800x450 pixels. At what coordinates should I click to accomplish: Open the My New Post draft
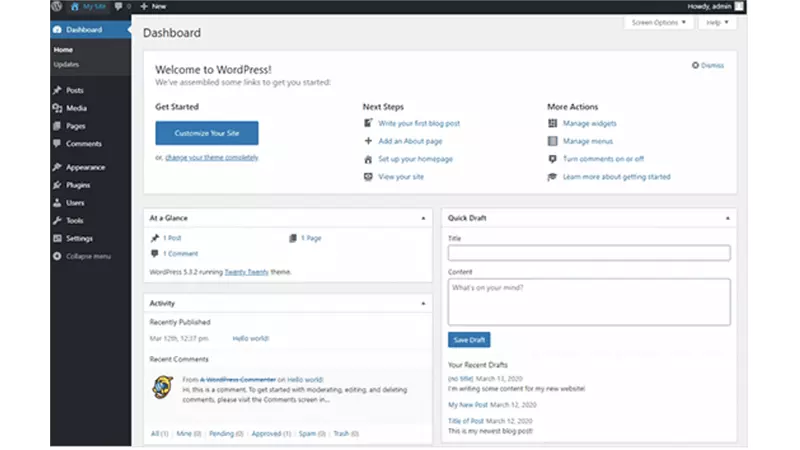(468, 405)
